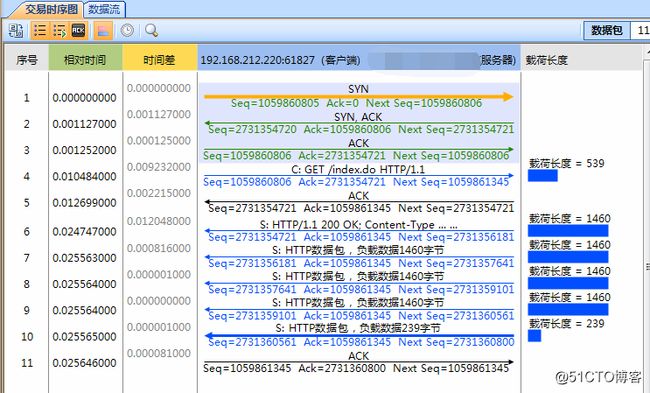This screenshot has height=393, width=650.
Task: Click relative time 0.001127000
Action: [84, 124]
